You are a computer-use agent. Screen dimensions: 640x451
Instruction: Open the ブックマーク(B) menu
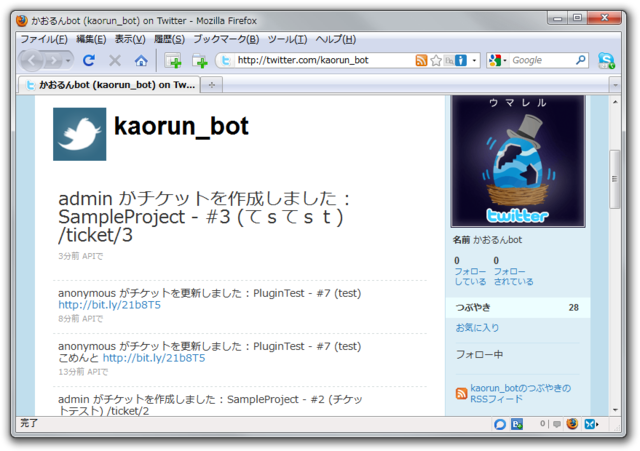click(226, 40)
